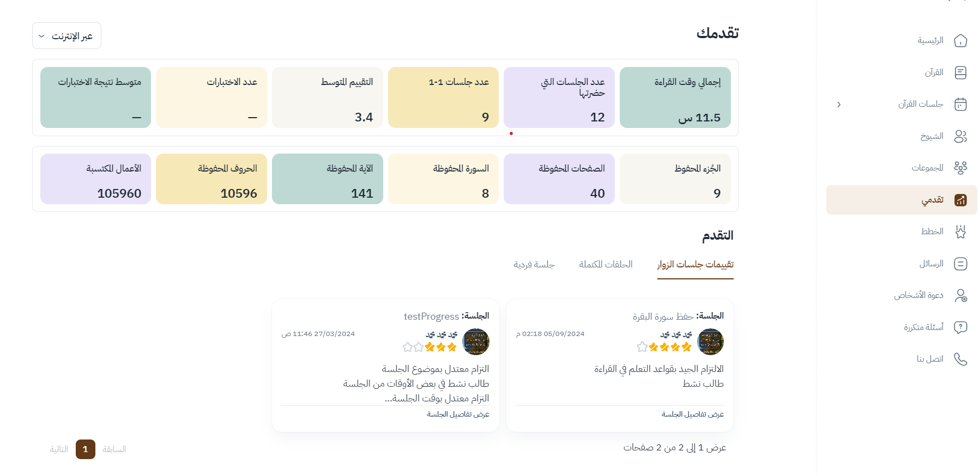Open the Quran book icon
980x476 pixels.
[960, 72]
